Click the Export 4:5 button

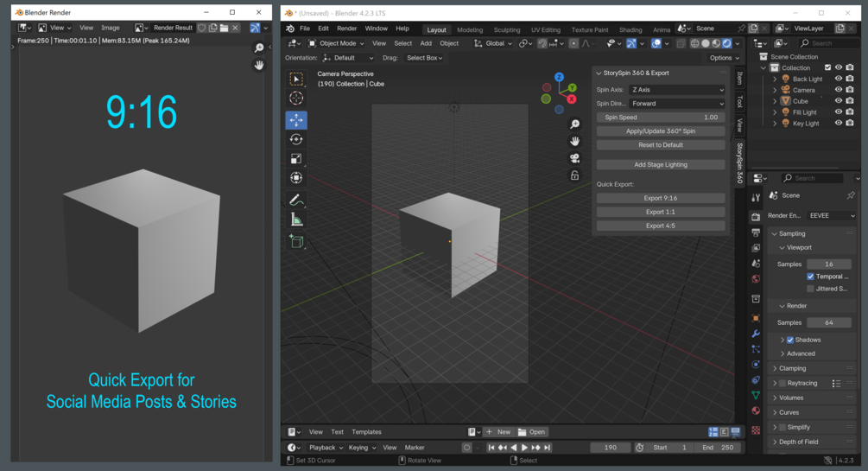pyautogui.click(x=661, y=226)
